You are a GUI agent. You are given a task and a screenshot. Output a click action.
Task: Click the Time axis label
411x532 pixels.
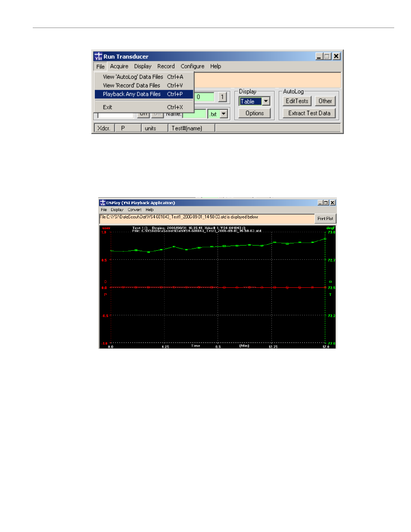pyautogui.click(x=196, y=345)
